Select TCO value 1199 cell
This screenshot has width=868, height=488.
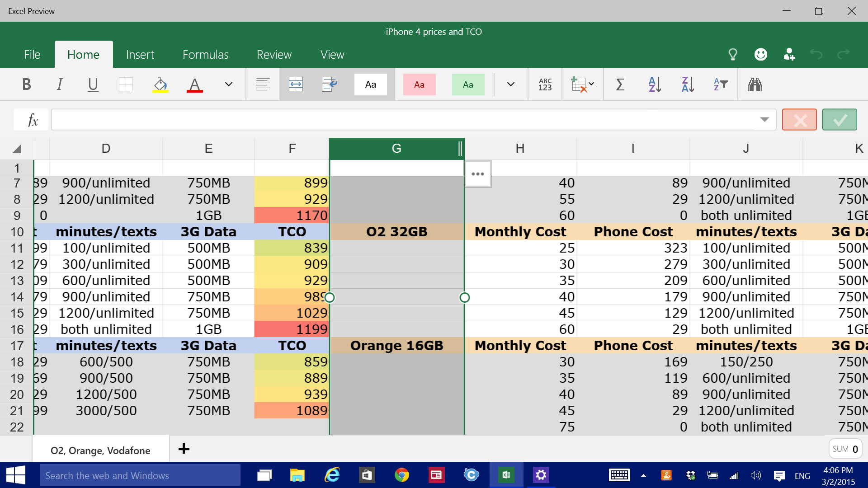click(x=292, y=329)
